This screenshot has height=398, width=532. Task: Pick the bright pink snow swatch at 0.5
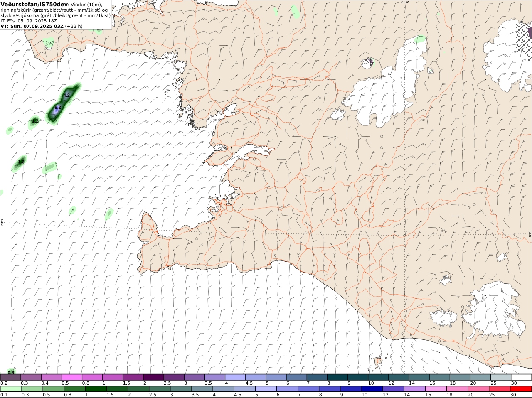pyautogui.click(x=72, y=377)
